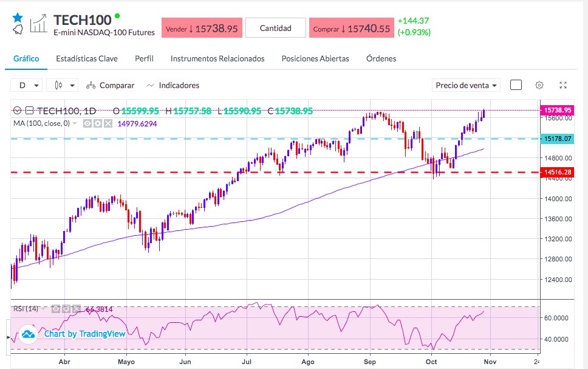This screenshot has width=588, height=369.
Task: Click the Comprar 15740.55 buy button
Action: click(x=351, y=28)
